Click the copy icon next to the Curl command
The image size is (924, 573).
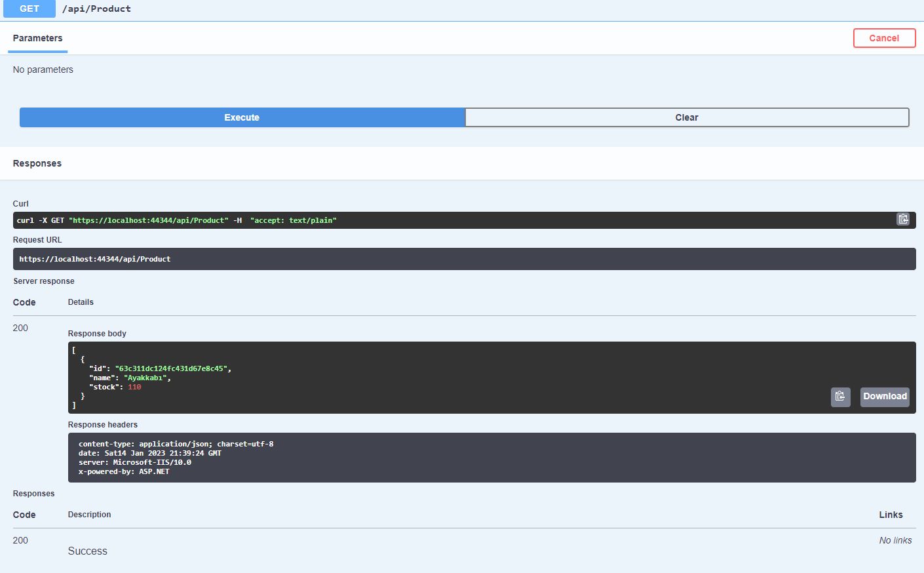coord(903,219)
